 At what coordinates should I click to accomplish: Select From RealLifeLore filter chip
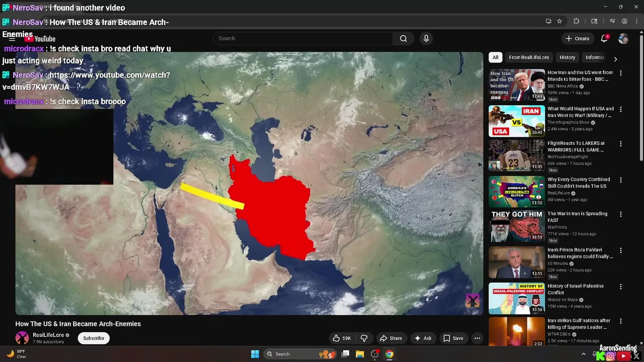point(529,57)
